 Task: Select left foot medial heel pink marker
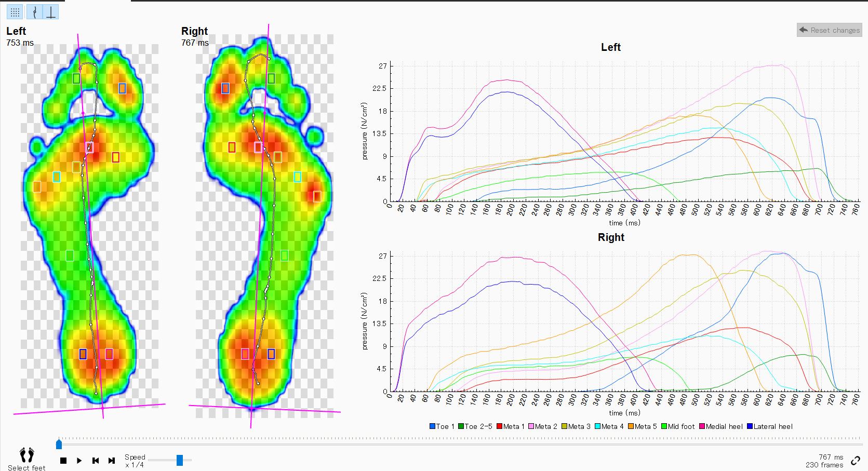pyautogui.click(x=109, y=354)
